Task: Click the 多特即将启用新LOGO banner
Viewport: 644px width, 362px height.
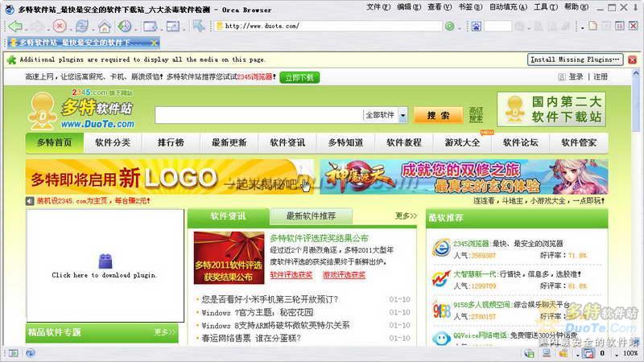Action: (x=170, y=177)
